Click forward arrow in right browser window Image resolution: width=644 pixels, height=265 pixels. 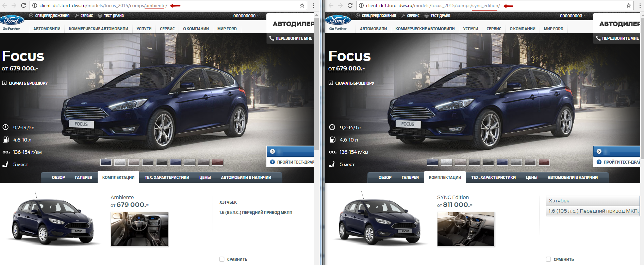[x=341, y=5]
